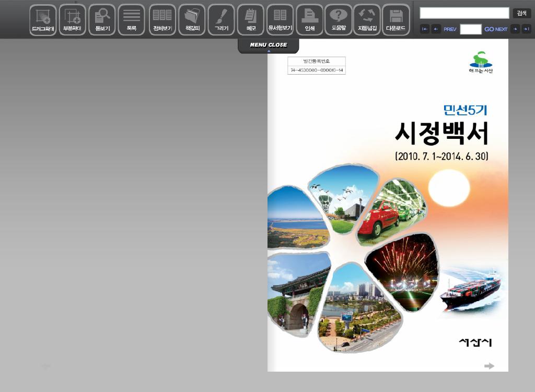Select the 그리기 drawing brush tool
535x392 pixels.
point(221,20)
